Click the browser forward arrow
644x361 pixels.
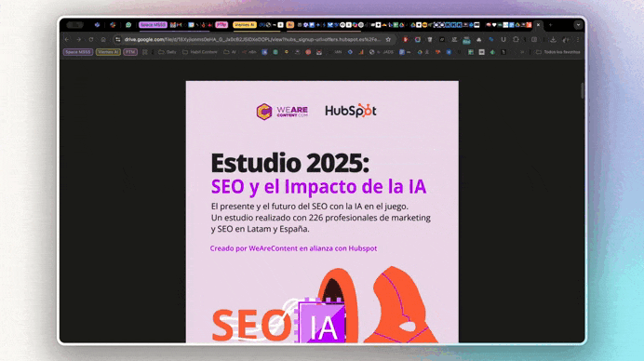point(79,39)
